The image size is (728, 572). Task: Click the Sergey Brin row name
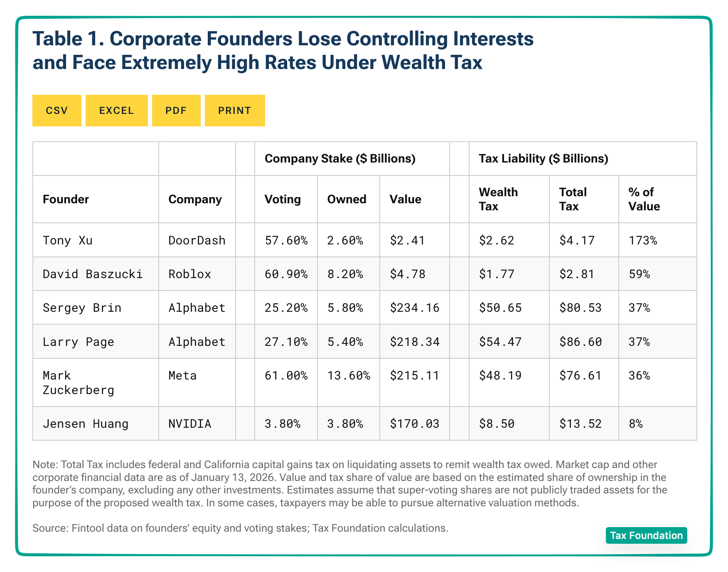pyautogui.click(x=82, y=308)
